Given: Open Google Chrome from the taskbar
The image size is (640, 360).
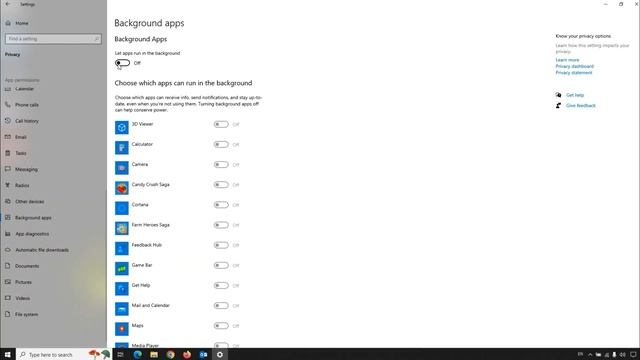Looking at the screenshot, I should click(x=170, y=354).
